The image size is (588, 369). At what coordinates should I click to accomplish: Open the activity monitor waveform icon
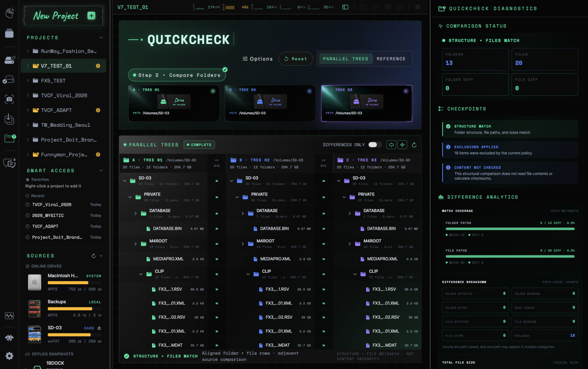[x=9, y=316]
